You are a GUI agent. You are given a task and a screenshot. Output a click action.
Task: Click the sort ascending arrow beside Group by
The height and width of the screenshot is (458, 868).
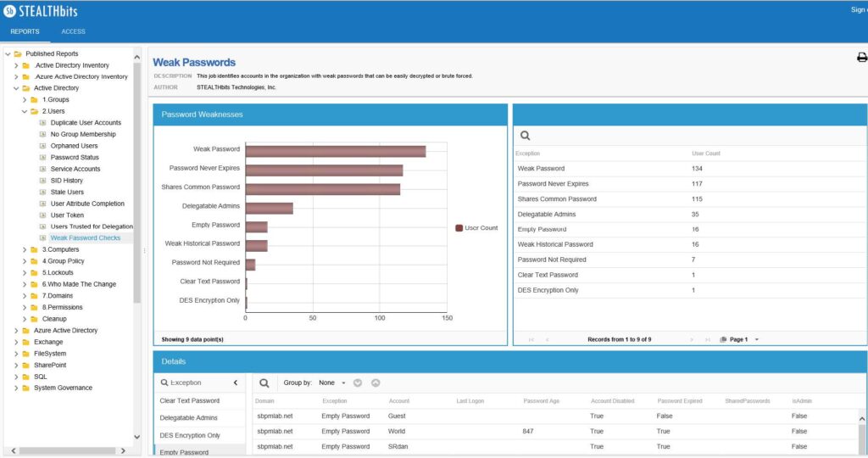tap(376, 383)
